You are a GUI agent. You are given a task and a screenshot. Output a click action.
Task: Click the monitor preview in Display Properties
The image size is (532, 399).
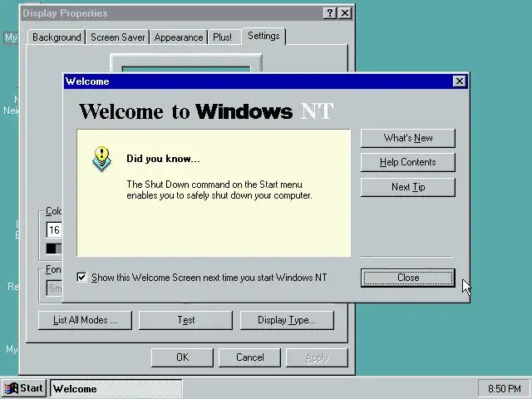tap(186, 64)
